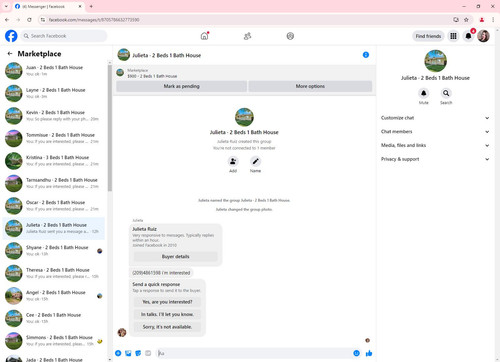The width and height of the screenshot is (500, 362).
Task: Click the Name edit pencil icon
Action: point(255,161)
